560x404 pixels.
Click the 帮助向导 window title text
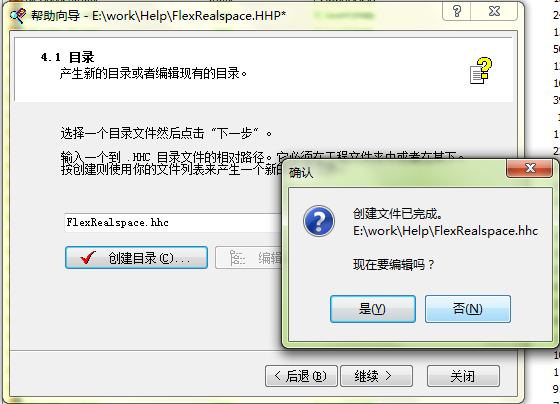pos(159,16)
